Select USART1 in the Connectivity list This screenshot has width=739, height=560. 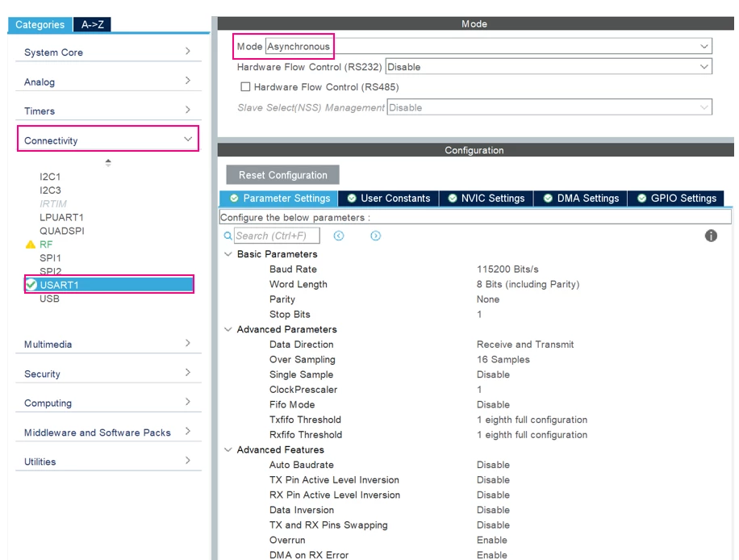coord(109,285)
